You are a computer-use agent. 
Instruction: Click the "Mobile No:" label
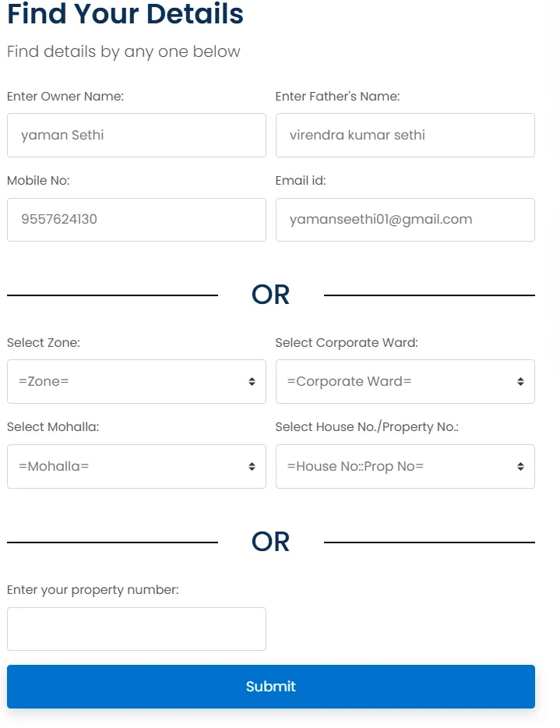38,181
